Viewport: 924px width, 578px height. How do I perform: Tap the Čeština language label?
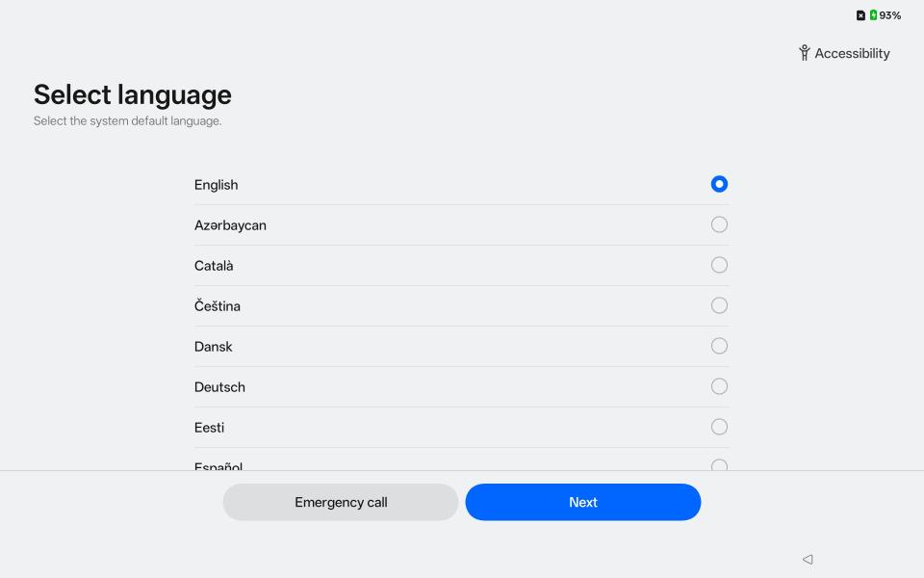(218, 306)
